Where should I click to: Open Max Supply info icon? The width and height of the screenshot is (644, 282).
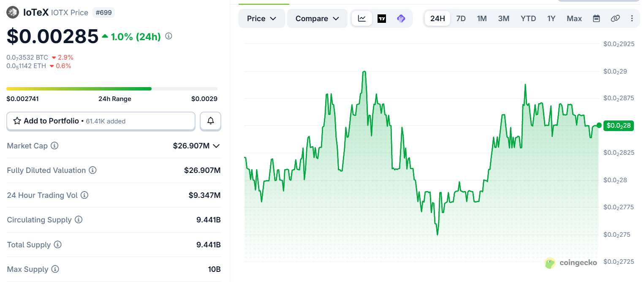pos(55,269)
